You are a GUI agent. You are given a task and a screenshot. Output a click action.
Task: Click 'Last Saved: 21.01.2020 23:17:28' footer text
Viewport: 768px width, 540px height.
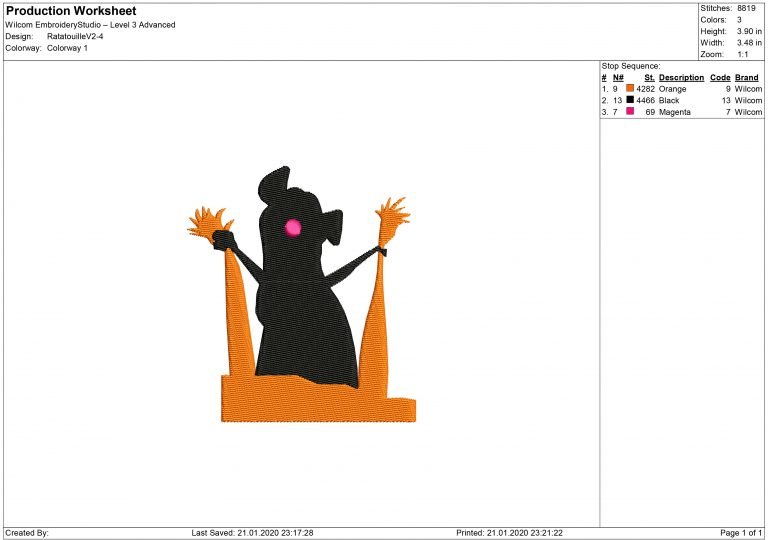click(252, 533)
